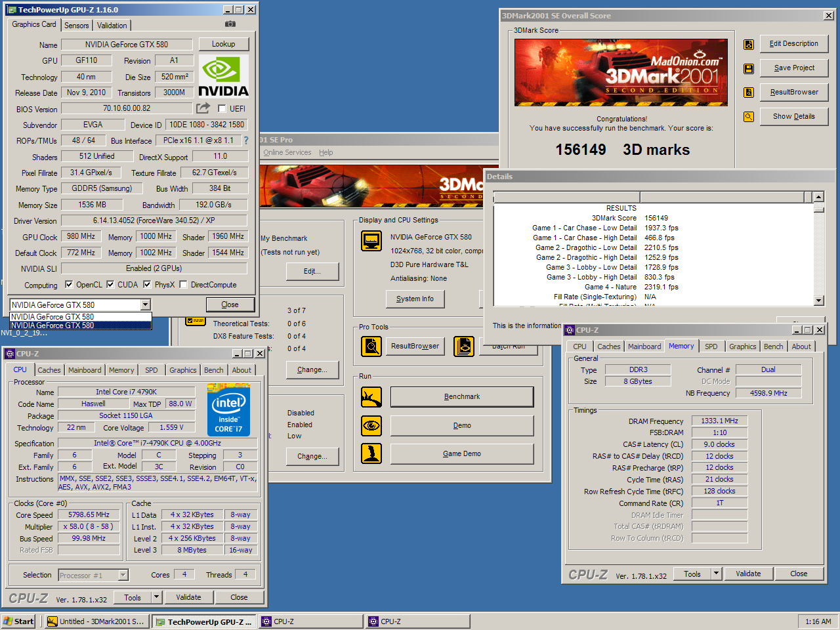The height and width of the screenshot is (630, 840).
Task: Click the Edit... button under My Benchmark
Action: click(312, 272)
